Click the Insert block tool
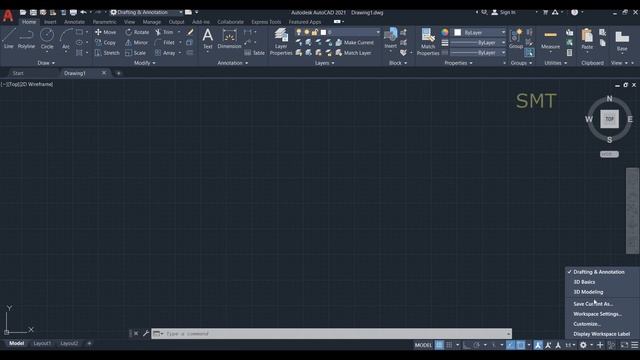Viewport: 640px width, 360px height. [391, 38]
